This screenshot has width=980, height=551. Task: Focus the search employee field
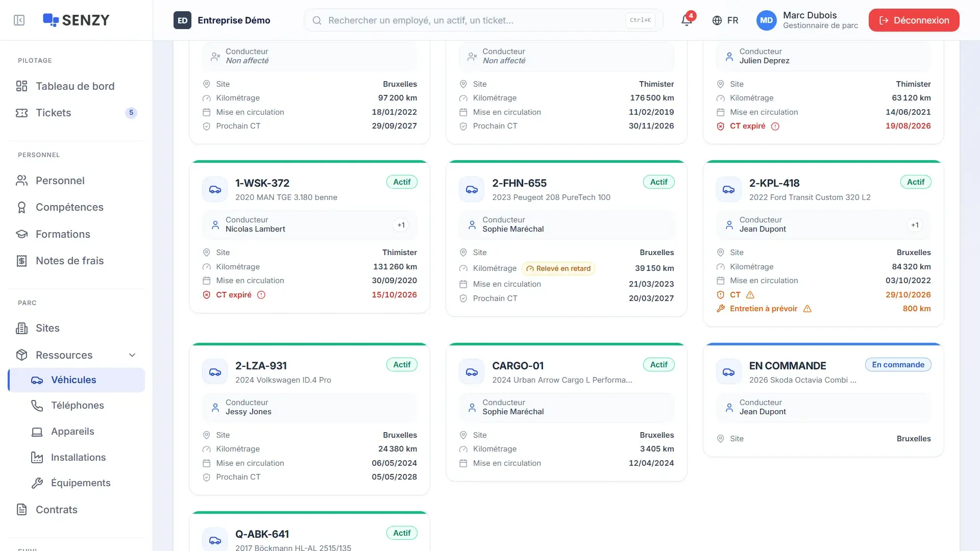point(483,20)
